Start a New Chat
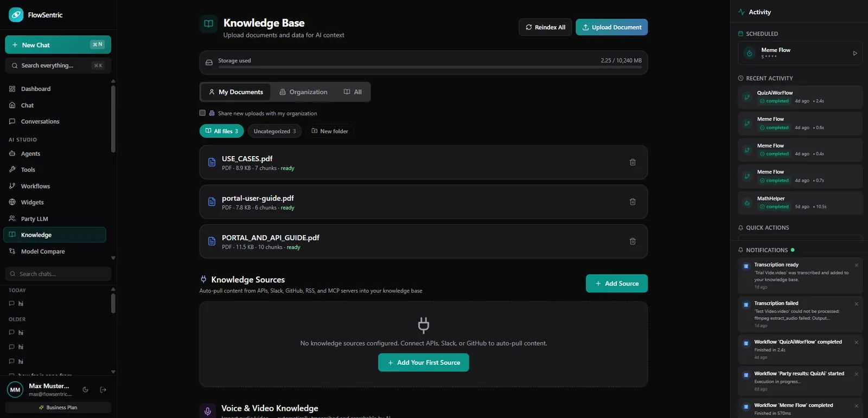868x418 pixels. coord(58,44)
